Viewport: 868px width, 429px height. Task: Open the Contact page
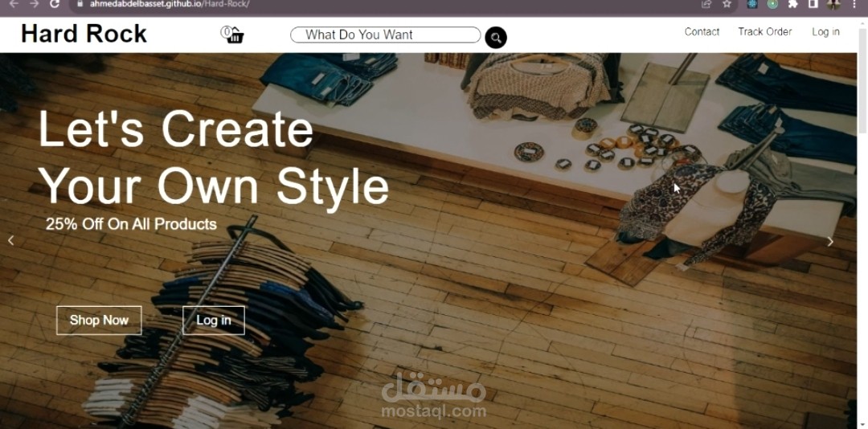pyautogui.click(x=702, y=31)
